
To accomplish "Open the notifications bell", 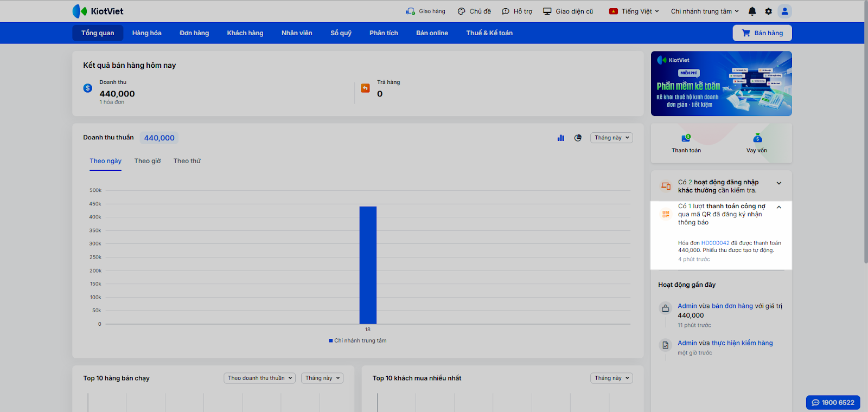I will pos(752,11).
